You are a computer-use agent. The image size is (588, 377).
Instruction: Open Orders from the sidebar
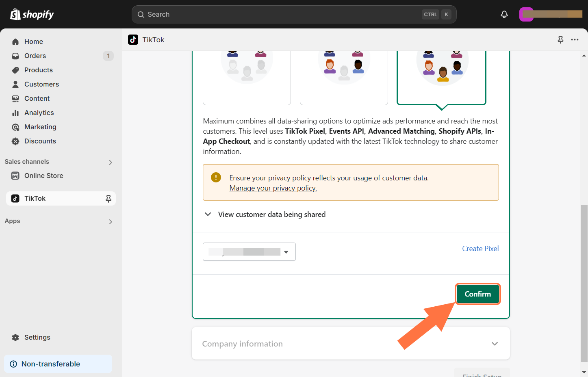point(35,56)
